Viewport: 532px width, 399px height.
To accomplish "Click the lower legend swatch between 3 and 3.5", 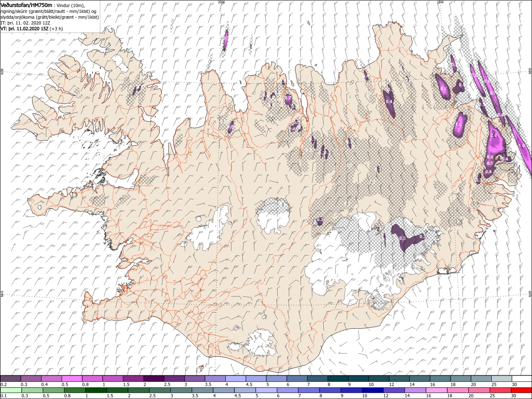I will pos(181,390).
